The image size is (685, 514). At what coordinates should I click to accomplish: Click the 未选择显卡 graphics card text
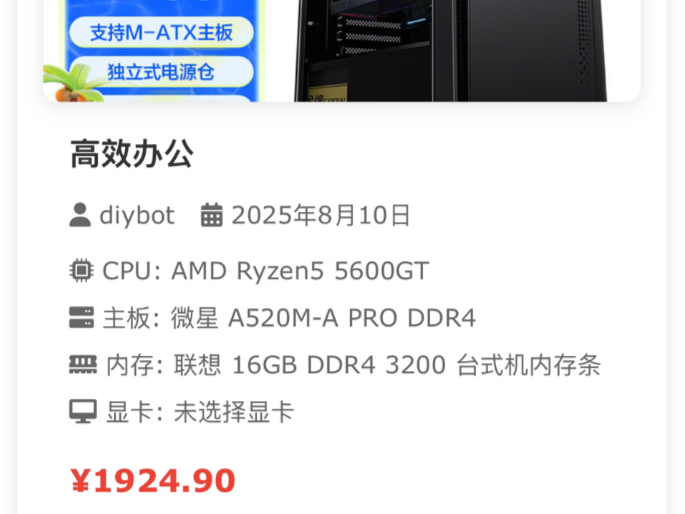(234, 412)
